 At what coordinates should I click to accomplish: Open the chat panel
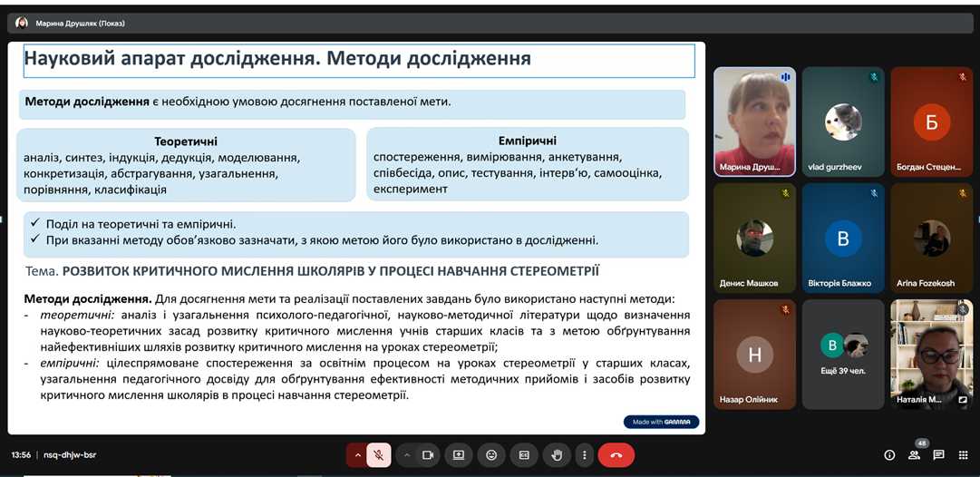[x=938, y=454]
